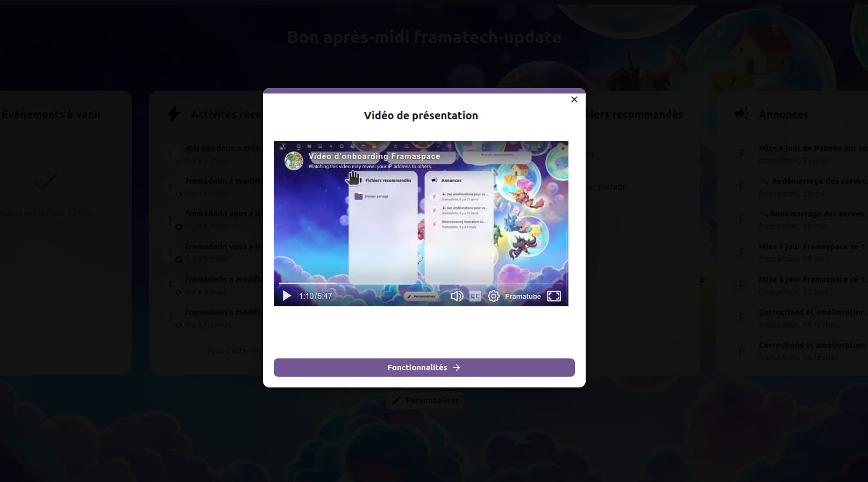Enter fullscreen video mode
This screenshot has height=482, width=868.
[x=553, y=296]
